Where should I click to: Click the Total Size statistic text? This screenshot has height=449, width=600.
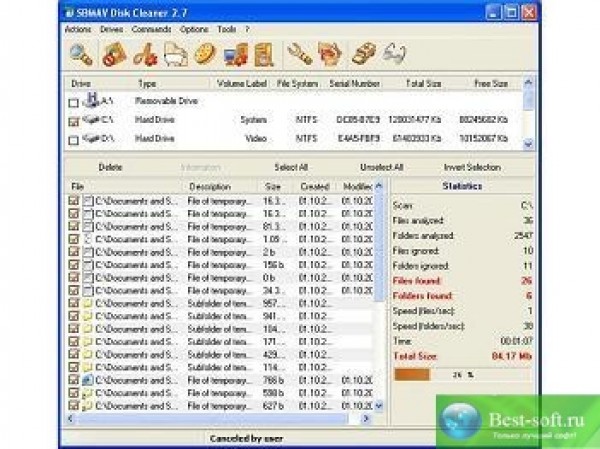(415, 356)
